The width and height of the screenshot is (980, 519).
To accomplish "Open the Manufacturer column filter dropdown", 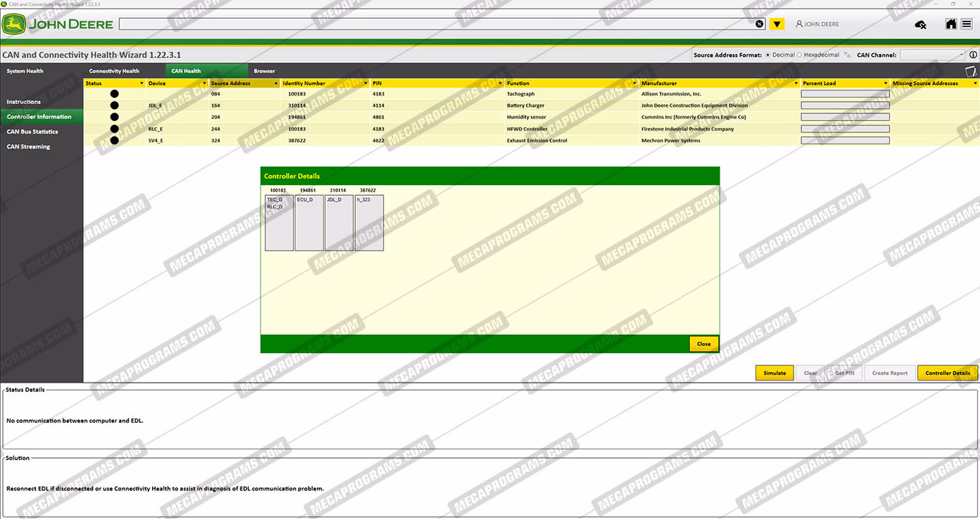I will (x=796, y=83).
